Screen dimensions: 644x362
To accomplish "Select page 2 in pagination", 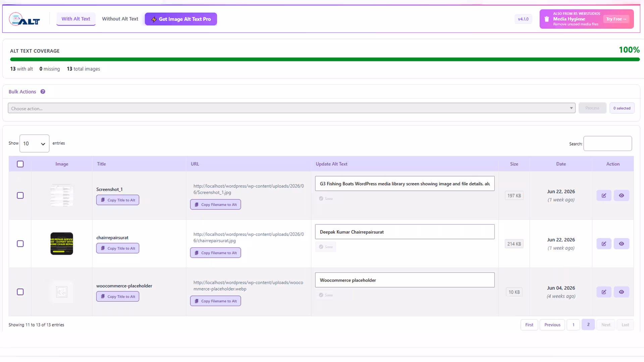I will 588,324.
